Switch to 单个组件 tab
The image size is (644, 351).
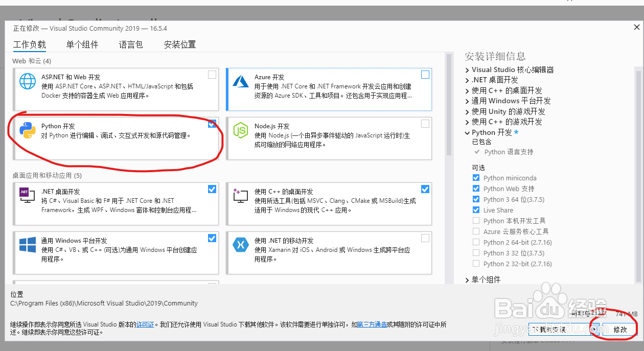tap(82, 44)
